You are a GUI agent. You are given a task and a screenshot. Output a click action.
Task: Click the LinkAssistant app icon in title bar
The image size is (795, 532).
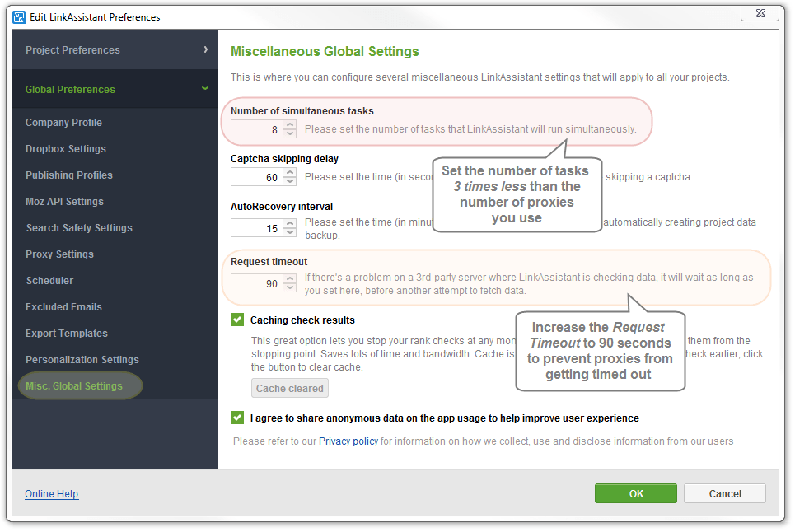pyautogui.click(x=19, y=17)
